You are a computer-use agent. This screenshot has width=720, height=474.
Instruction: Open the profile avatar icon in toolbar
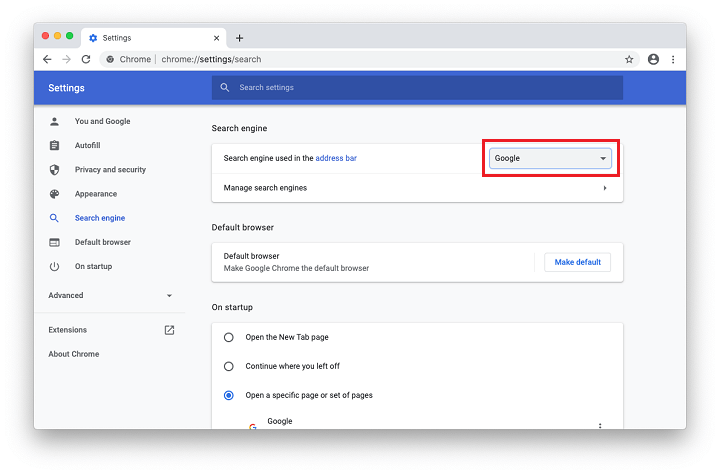653,59
